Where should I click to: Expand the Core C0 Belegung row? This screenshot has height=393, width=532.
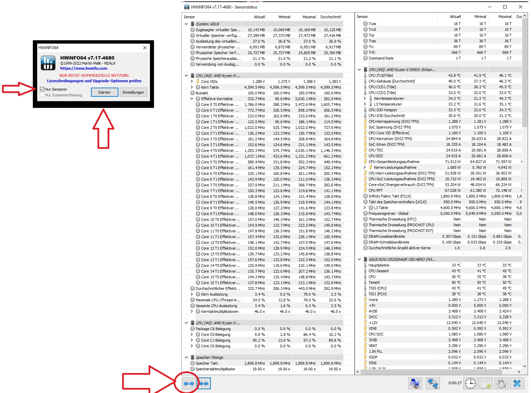click(192, 334)
